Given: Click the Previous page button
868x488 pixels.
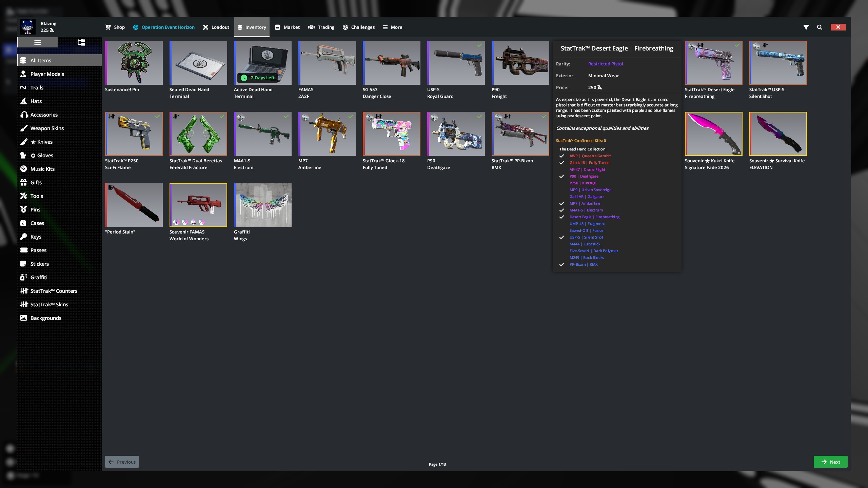Looking at the screenshot, I should coord(122,462).
